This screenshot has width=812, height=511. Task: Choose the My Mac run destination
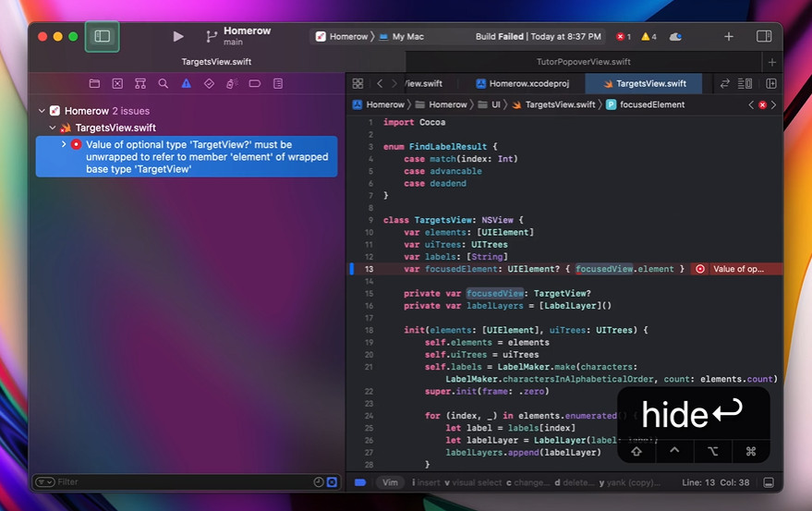tap(402, 37)
